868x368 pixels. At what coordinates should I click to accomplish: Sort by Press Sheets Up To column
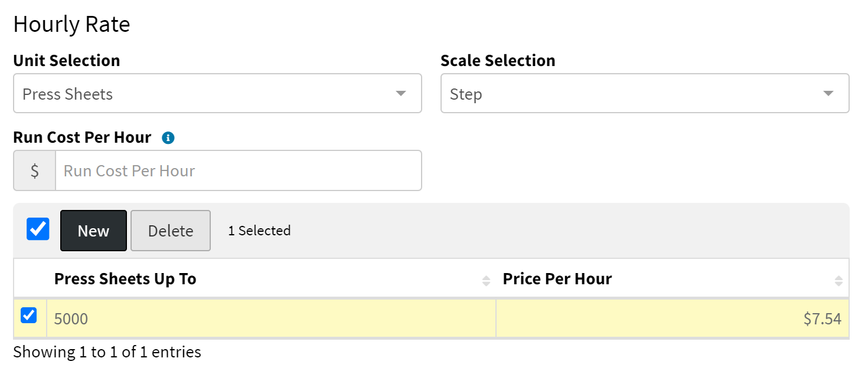point(125,279)
